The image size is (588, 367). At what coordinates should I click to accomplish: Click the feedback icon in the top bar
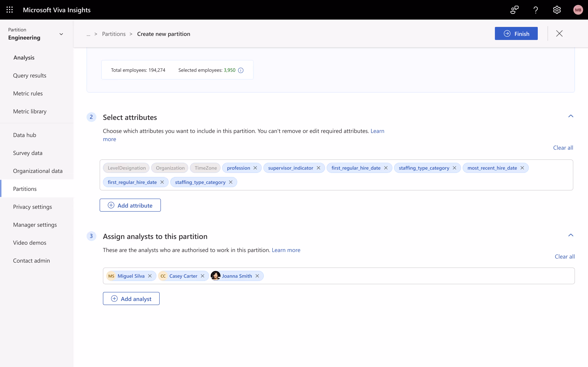pos(514,10)
